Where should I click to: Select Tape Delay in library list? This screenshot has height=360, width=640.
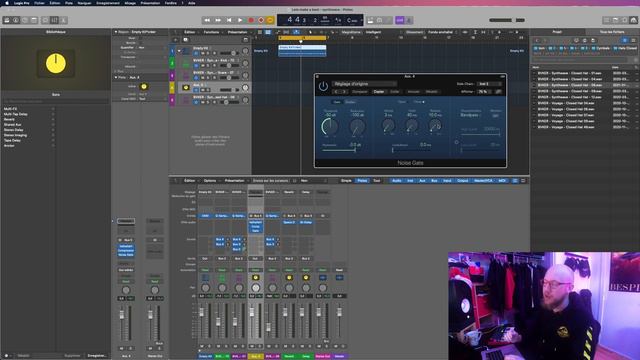tap(12, 140)
